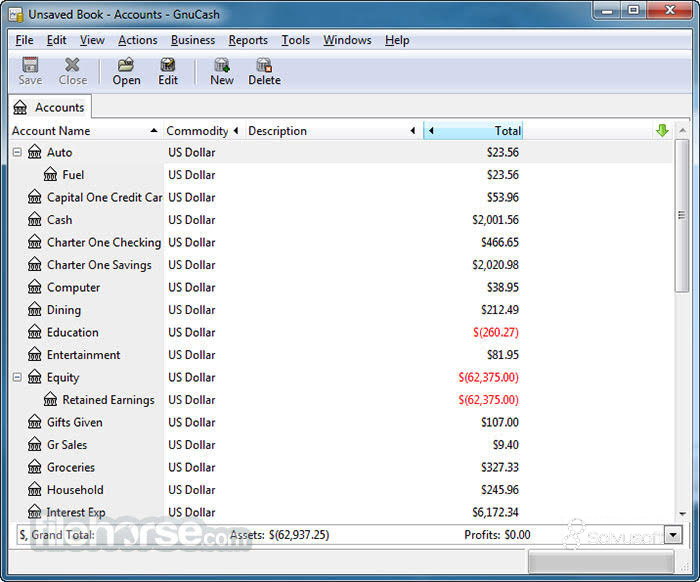Viewport: 700px width, 582px height.
Task: Click the Edit account toolbar icon
Action: (168, 65)
